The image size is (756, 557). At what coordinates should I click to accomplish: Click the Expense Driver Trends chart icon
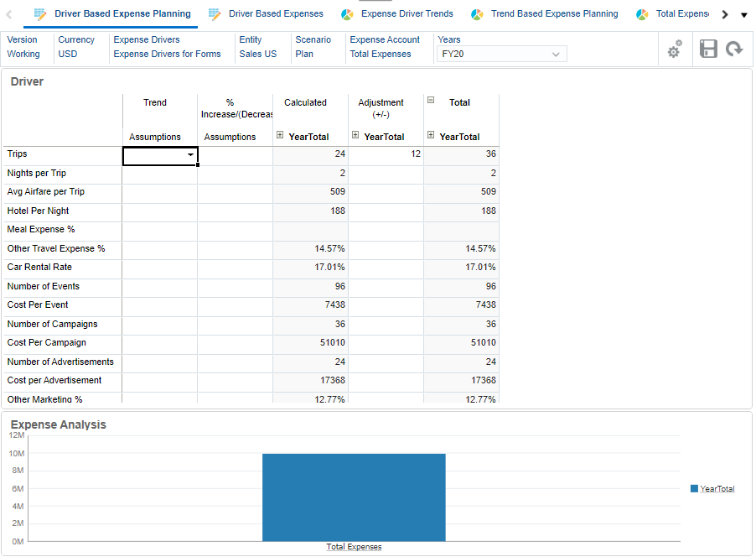347,13
